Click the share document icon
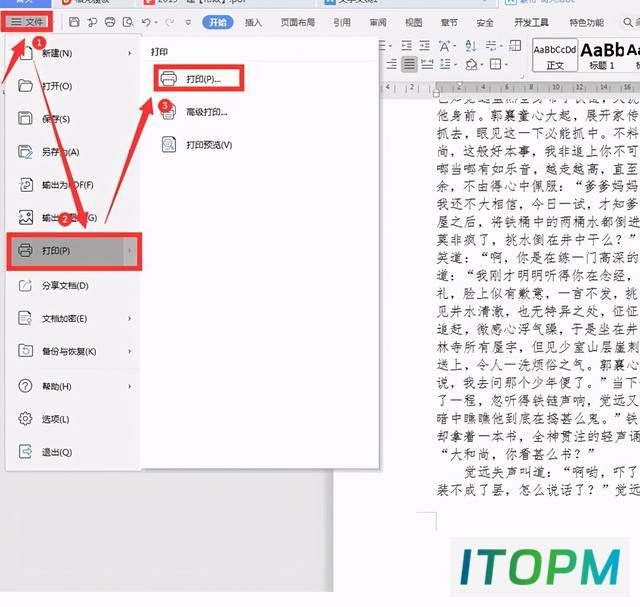Viewport: 640px width, 607px height. click(25, 285)
